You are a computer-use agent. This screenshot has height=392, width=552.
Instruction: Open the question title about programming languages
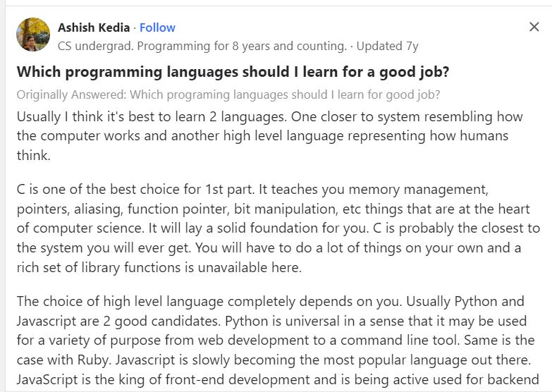pyautogui.click(x=233, y=72)
